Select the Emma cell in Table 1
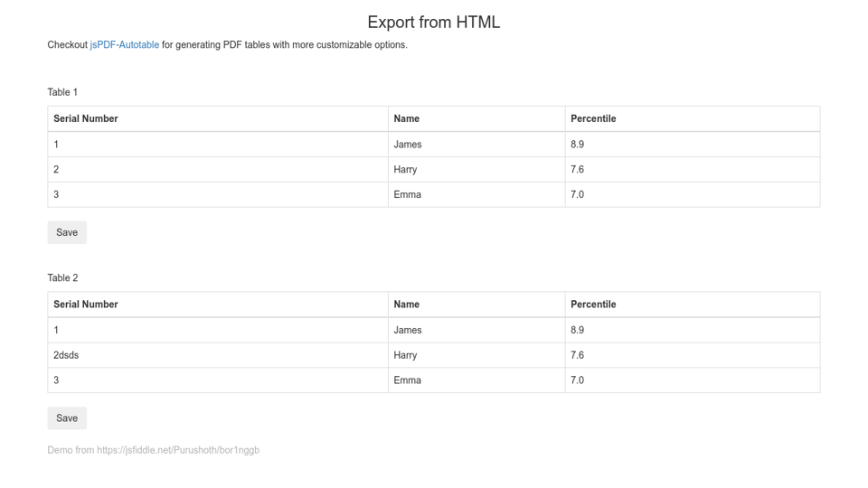The height and width of the screenshot is (488, 868). click(408, 194)
